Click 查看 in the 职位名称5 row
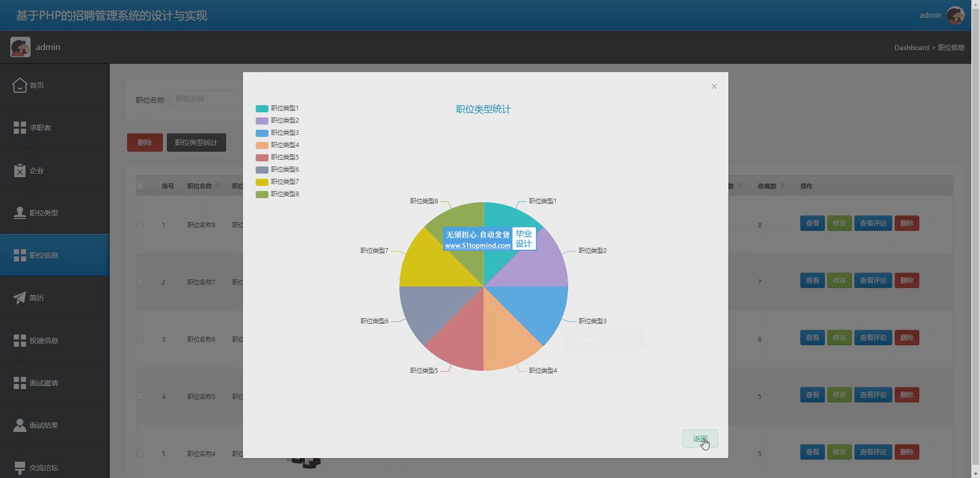Image resolution: width=980 pixels, height=478 pixels. (812, 395)
